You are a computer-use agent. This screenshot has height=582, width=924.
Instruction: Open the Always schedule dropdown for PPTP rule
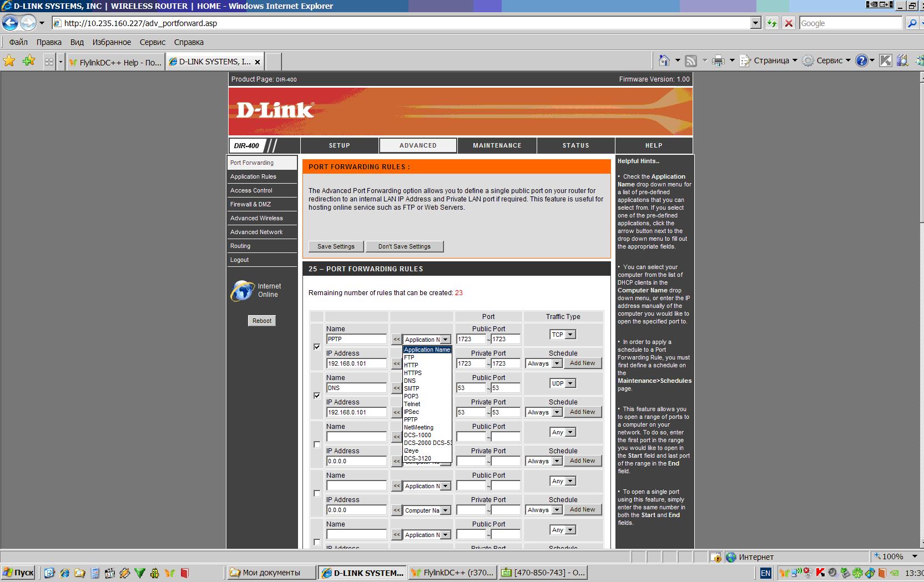coord(544,363)
